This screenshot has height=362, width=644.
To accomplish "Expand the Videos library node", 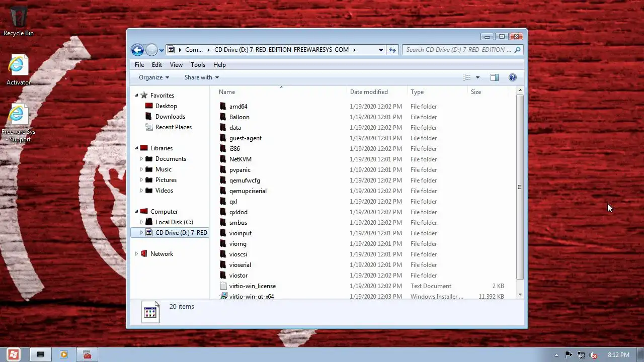I will [141, 190].
